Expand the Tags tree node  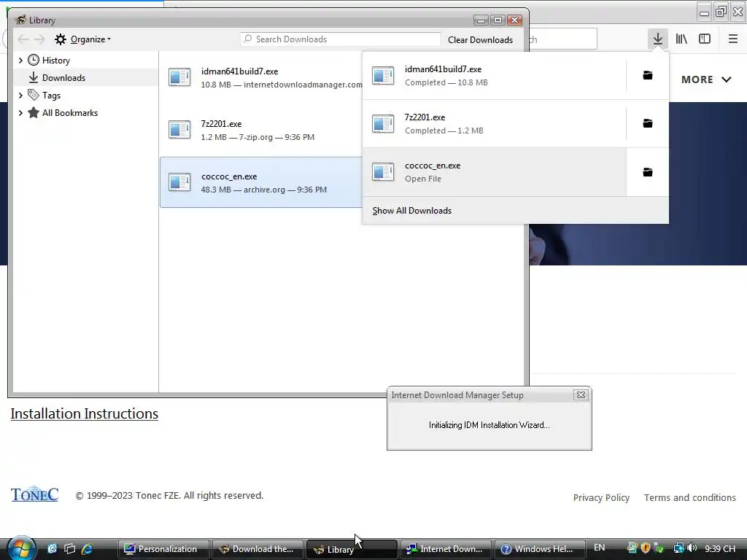click(x=20, y=96)
